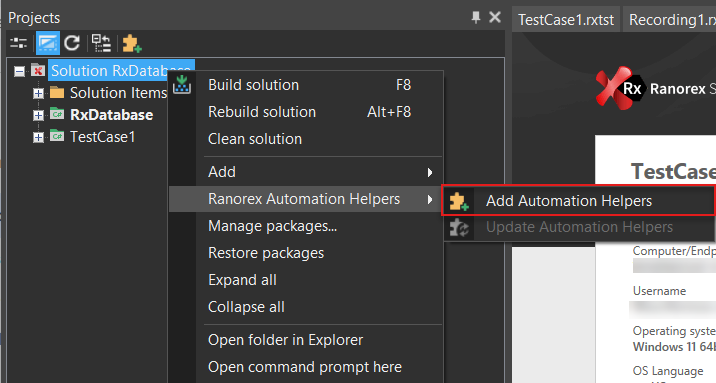
Task: Click the solution icon next to Solution RxDatabase
Action: (37, 70)
